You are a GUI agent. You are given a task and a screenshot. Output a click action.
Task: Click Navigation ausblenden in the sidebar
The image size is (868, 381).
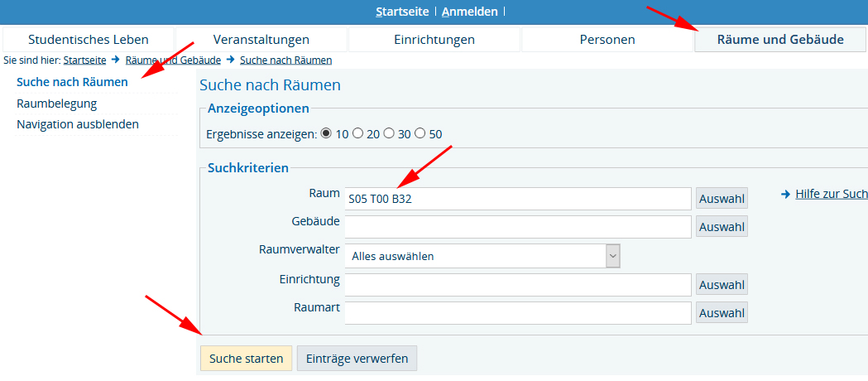(78, 124)
